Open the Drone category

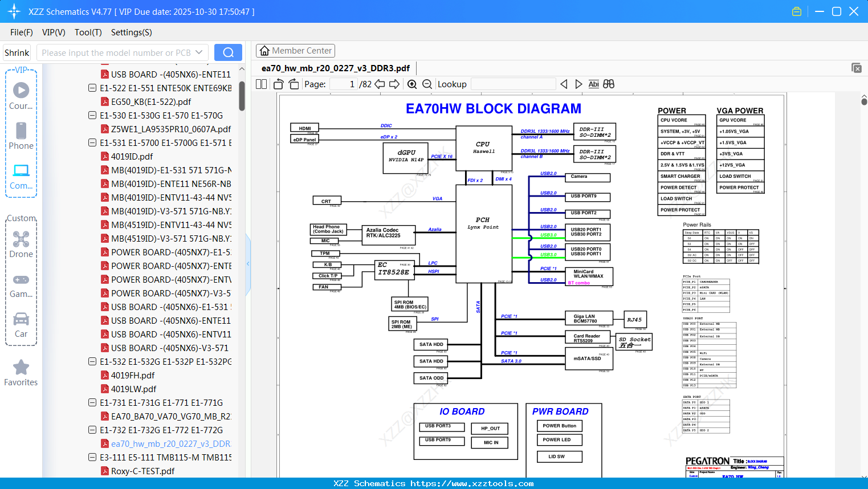click(21, 244)
